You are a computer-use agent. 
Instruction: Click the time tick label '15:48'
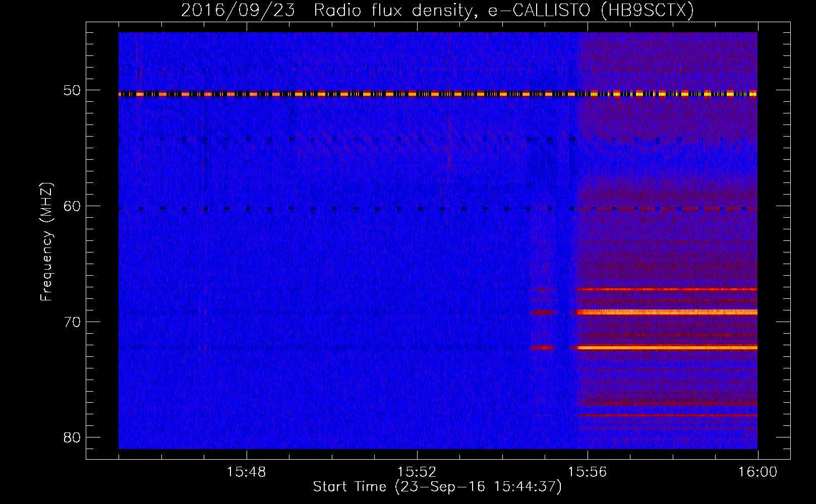246,472
